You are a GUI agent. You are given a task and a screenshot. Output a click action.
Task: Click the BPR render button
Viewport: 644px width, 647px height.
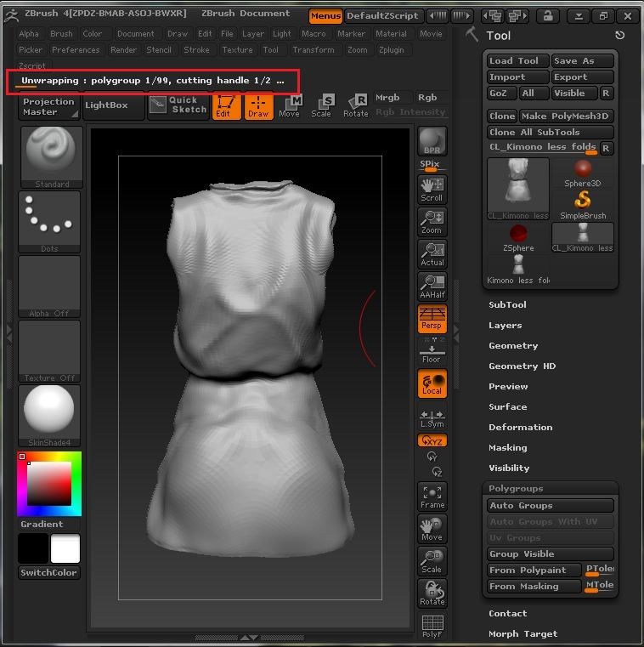point(432,141)
